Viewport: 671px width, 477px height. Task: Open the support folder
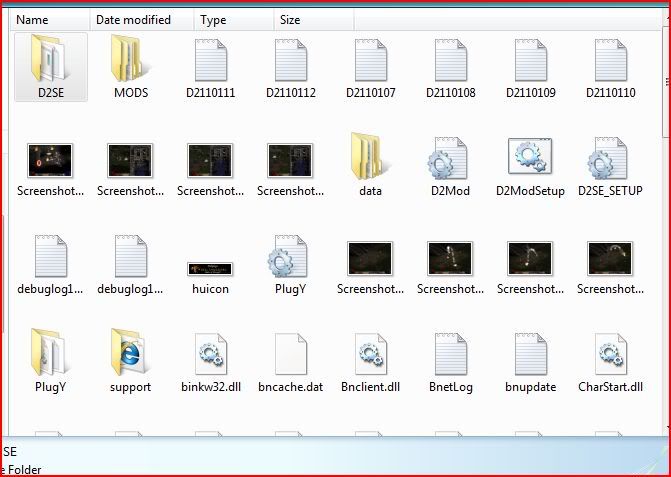pos(130,354)
